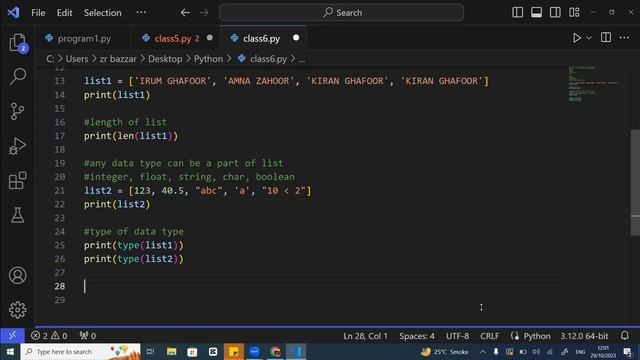Click line number 25 in gutter
Screen dimensions: 640x360
click(60, 245)
